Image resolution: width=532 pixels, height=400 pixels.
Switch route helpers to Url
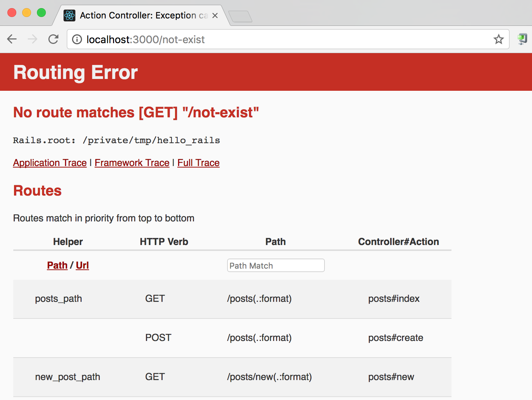(82, 265)
